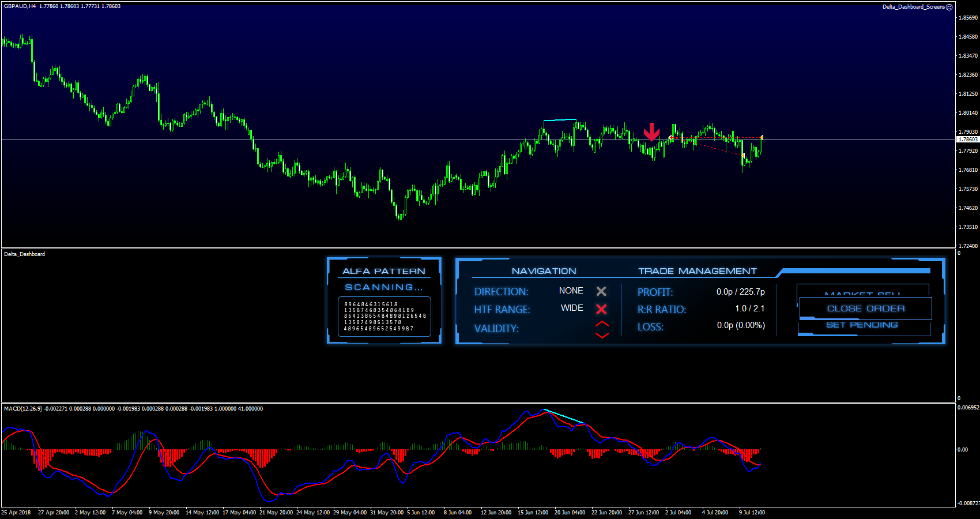Screen dimensions: 980x519
Task: Click the MACD(12,26,9) indicator label
Action: [23, 409]
